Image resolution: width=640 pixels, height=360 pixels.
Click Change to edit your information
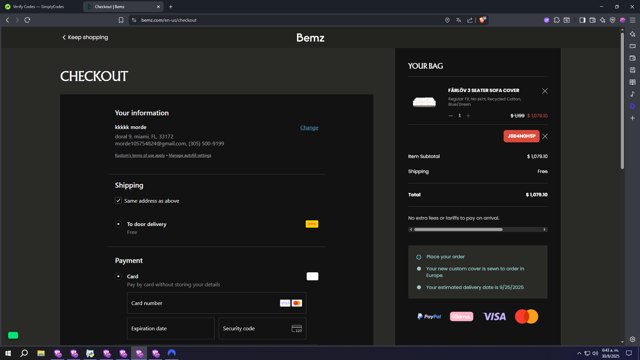[309, 128]
